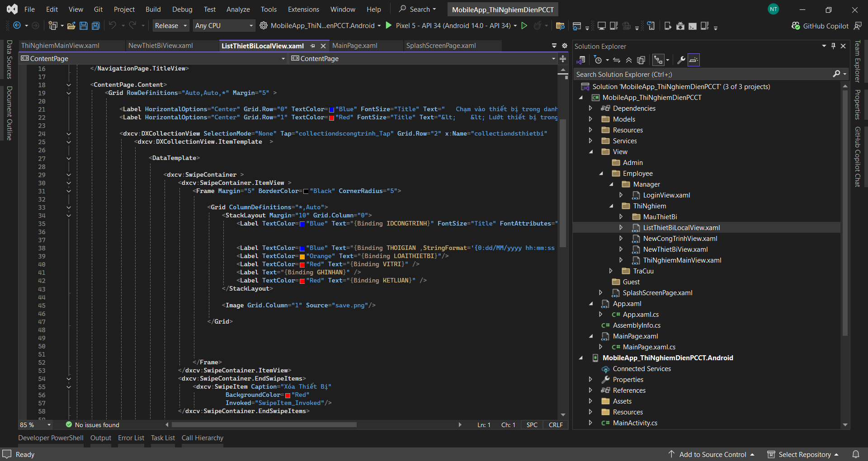Open the Debug menu
The image size is (868, 461).
click(182, 9)
